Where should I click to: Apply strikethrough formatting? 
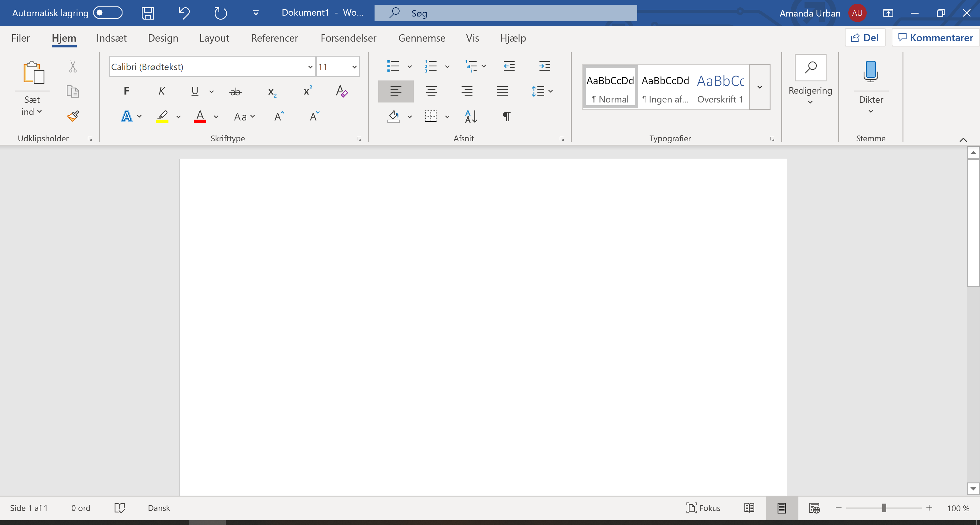(x=236, y=91)
